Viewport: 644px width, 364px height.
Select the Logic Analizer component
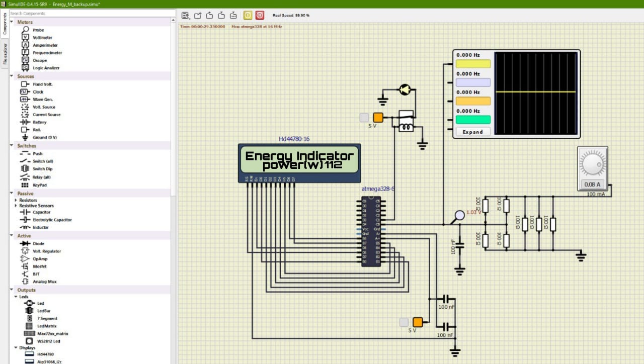[x=40, y=68]
